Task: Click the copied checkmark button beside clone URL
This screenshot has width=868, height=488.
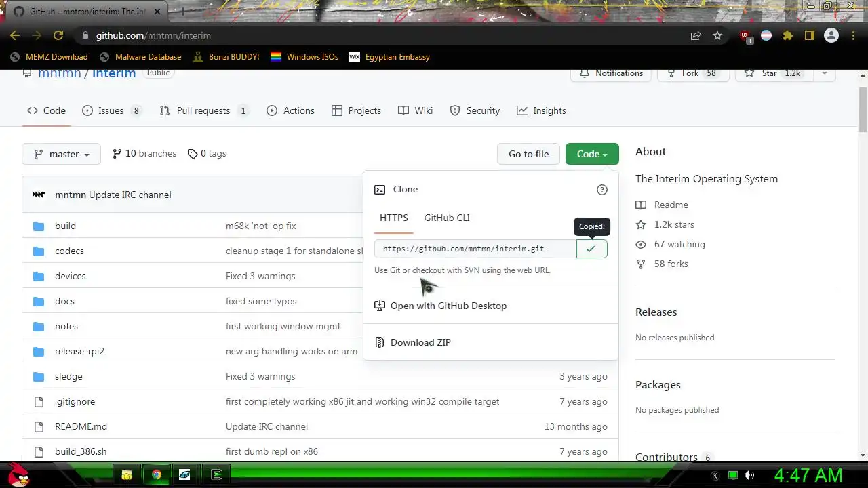Action: pyautogui.click(x=591, y=249)
